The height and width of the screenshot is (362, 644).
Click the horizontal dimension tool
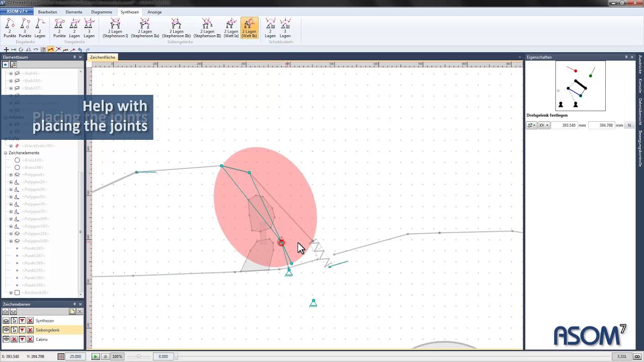click(x=14, y=49)
